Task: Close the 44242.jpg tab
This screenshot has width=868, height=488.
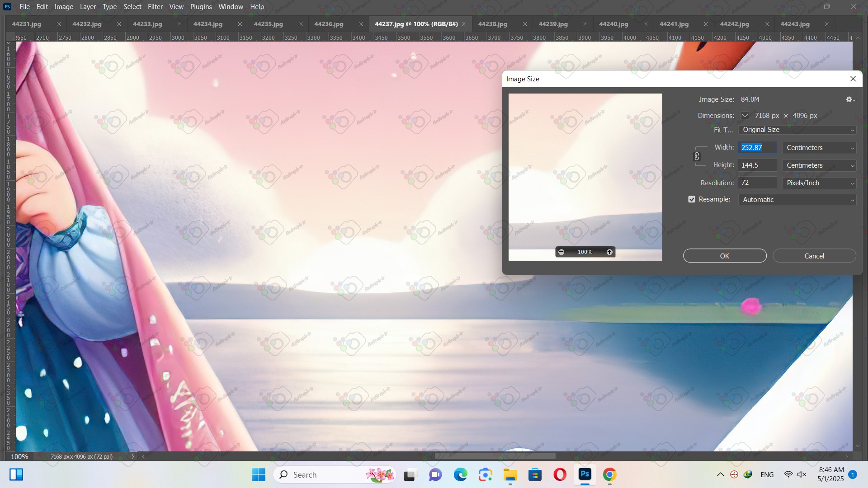Action: 767,24
